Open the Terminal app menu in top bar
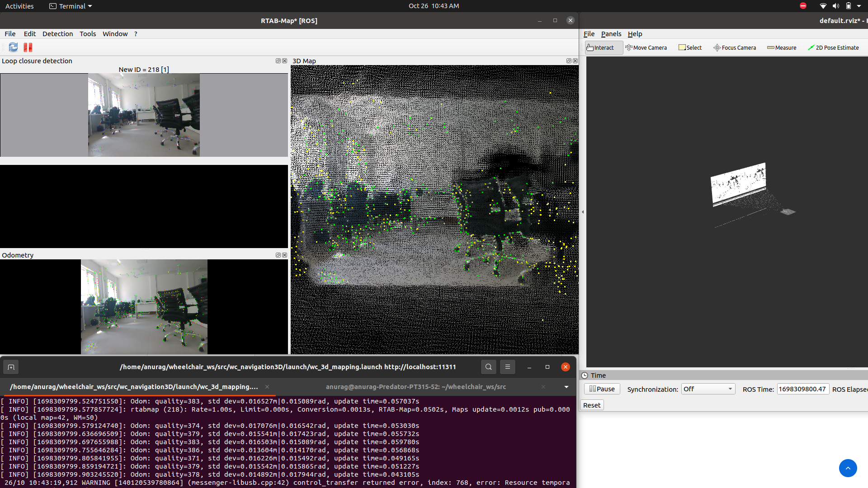 click(x=71, y=6)
